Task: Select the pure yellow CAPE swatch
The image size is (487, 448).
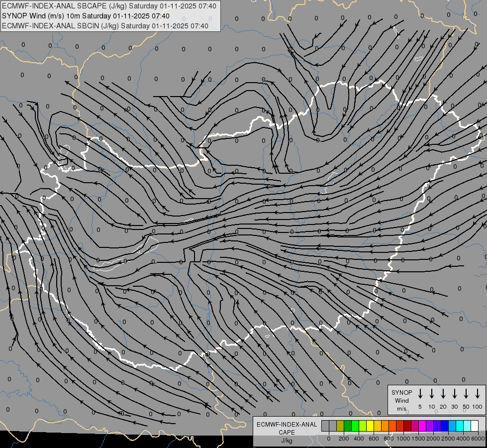Action: coord(370,426)
